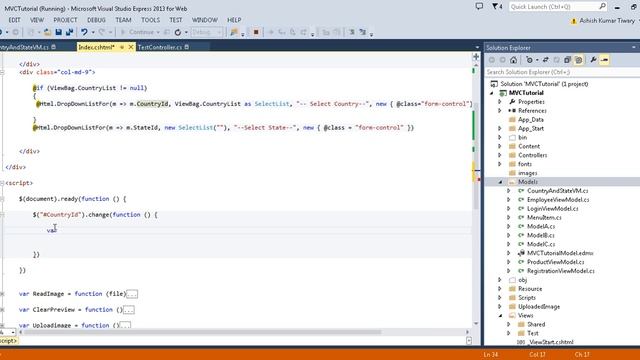Expand the Controllers folder node
The height and width of the screenshot is (360, 640).
pyautogui.click(x=500, y=155)
